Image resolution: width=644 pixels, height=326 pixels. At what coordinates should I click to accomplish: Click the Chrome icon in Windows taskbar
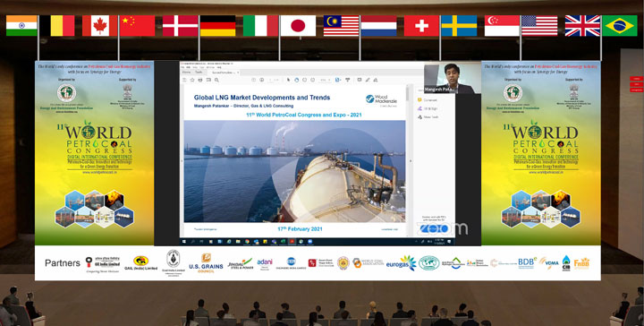(x=247, y=242)
